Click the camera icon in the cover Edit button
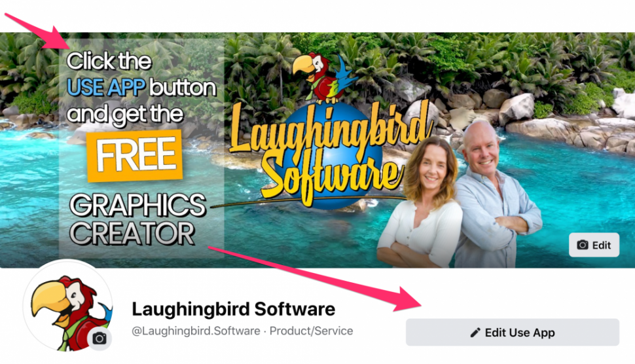 (583, 245)
